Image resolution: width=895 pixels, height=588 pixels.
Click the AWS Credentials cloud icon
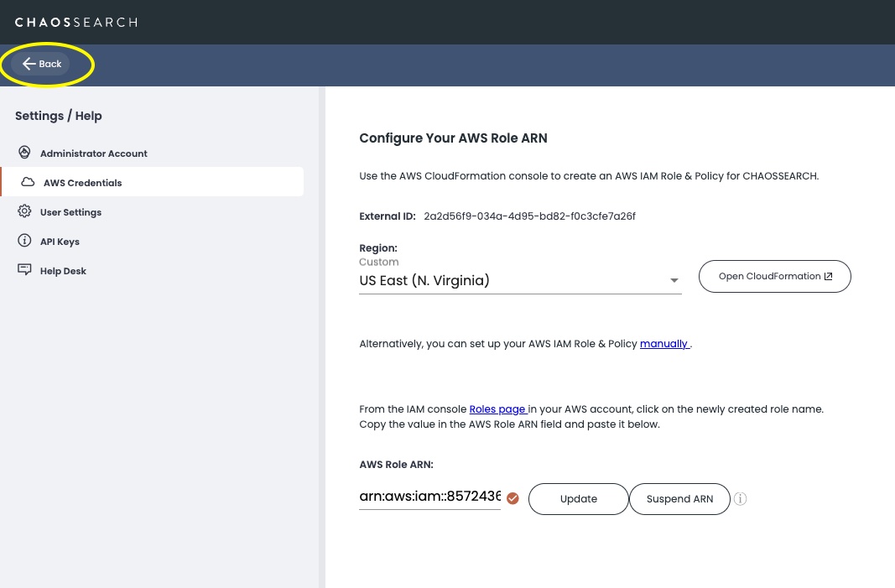click(28, 182)
